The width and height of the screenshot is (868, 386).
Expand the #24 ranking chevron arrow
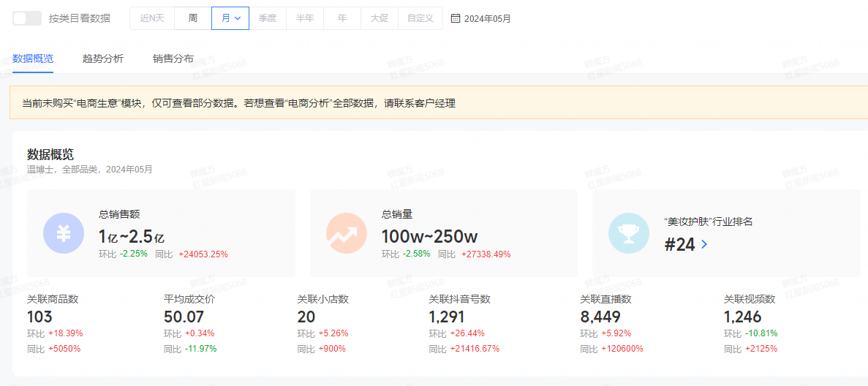704,244
